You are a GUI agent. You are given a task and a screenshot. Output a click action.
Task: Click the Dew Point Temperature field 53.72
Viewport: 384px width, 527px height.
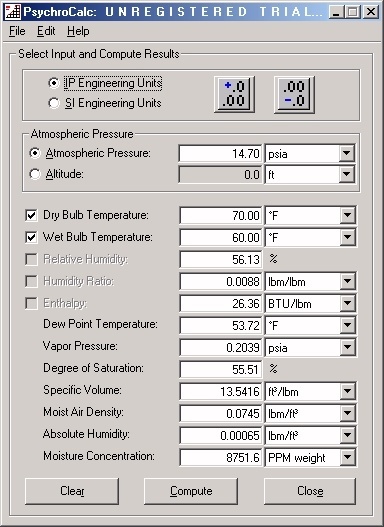tap(221, 325)
